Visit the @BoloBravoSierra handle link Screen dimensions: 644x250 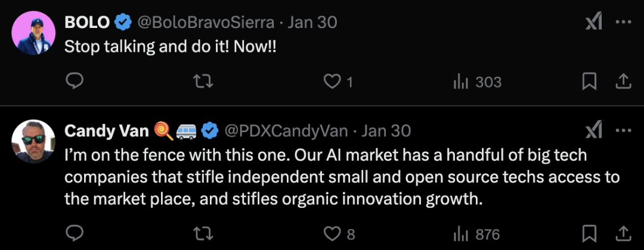pyautogui.click(x=206, y=23)
